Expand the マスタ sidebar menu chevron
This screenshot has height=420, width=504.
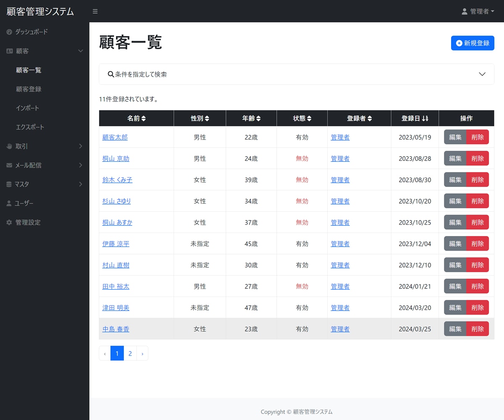point(81,184)
